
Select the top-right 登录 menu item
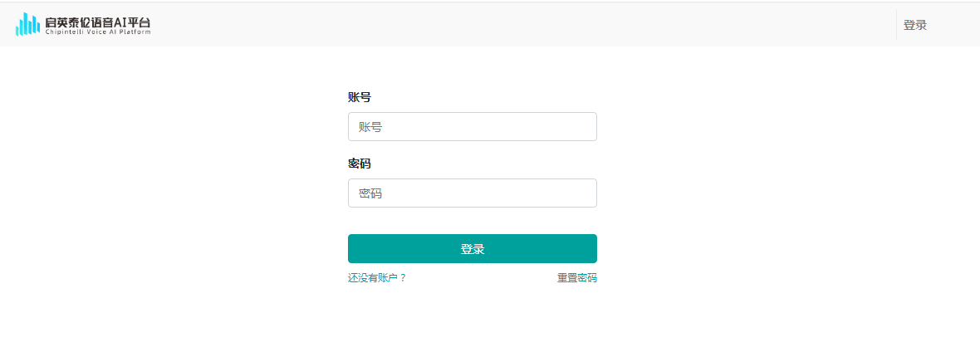click(914, 25)
